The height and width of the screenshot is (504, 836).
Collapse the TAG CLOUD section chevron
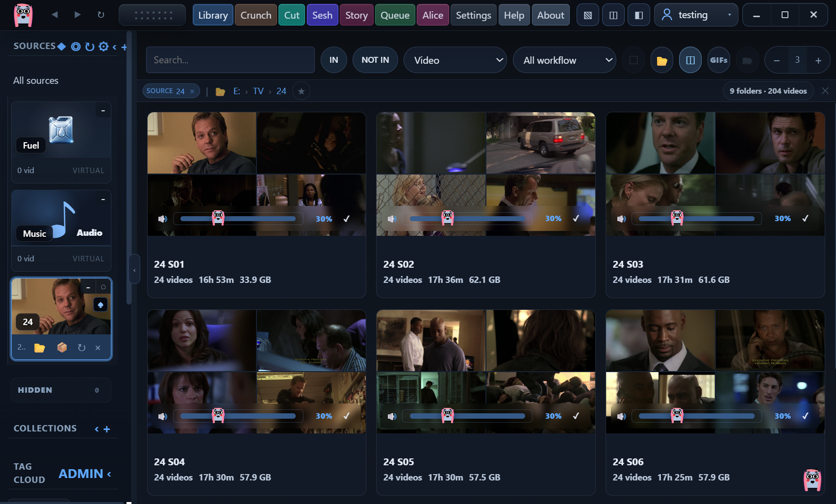click(109, 474)
